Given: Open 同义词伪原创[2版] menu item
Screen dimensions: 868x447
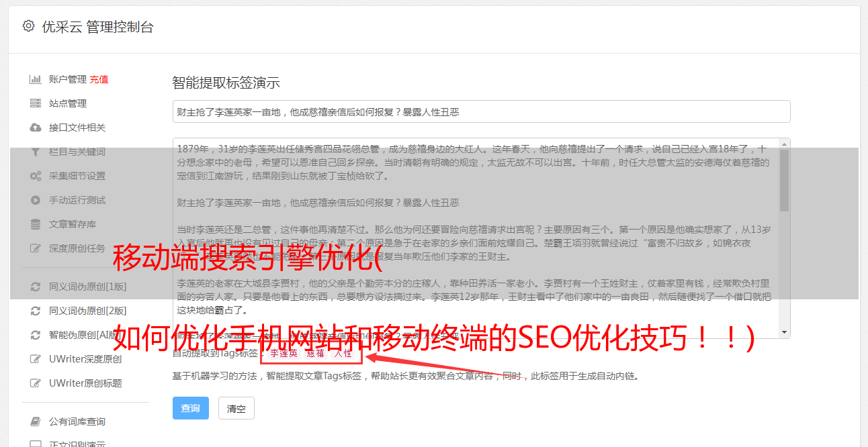Looking at the screenshot, I should [88, 311].
